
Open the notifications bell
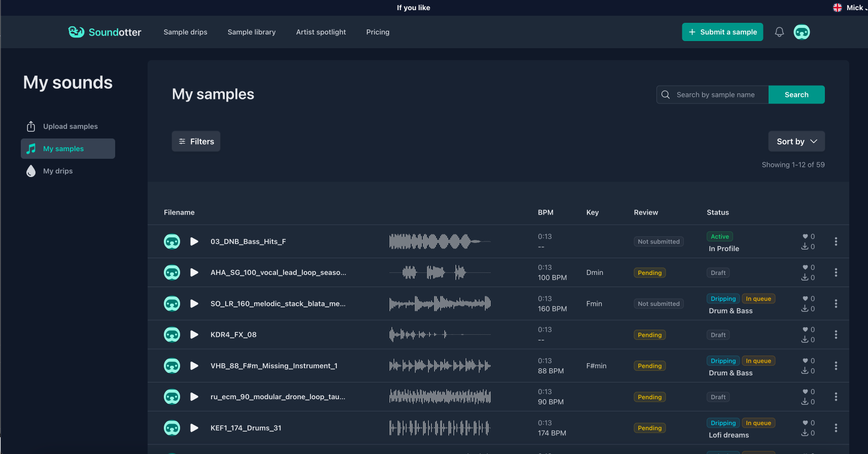tap(779, 32)
